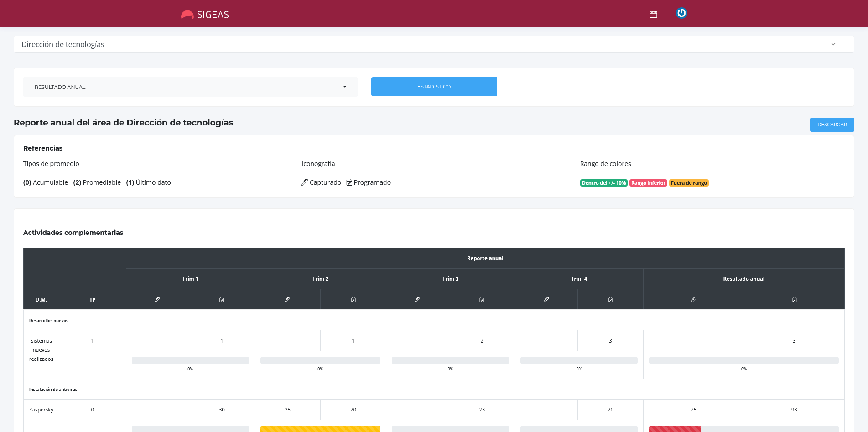The width and height of the screenshot is (868, 432).
Task: Click Kaspersky Trim 3 programmed value 23
Action: pos(482,410)
